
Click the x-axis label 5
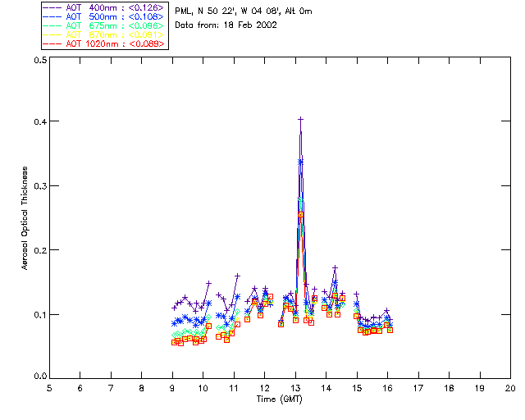(49, 388)
